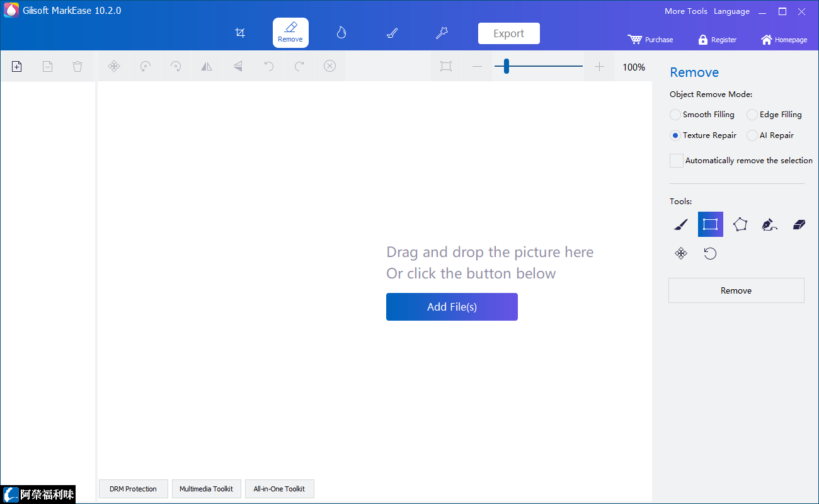Rotate image counter-clockwise icon

[x=145, y=66]
